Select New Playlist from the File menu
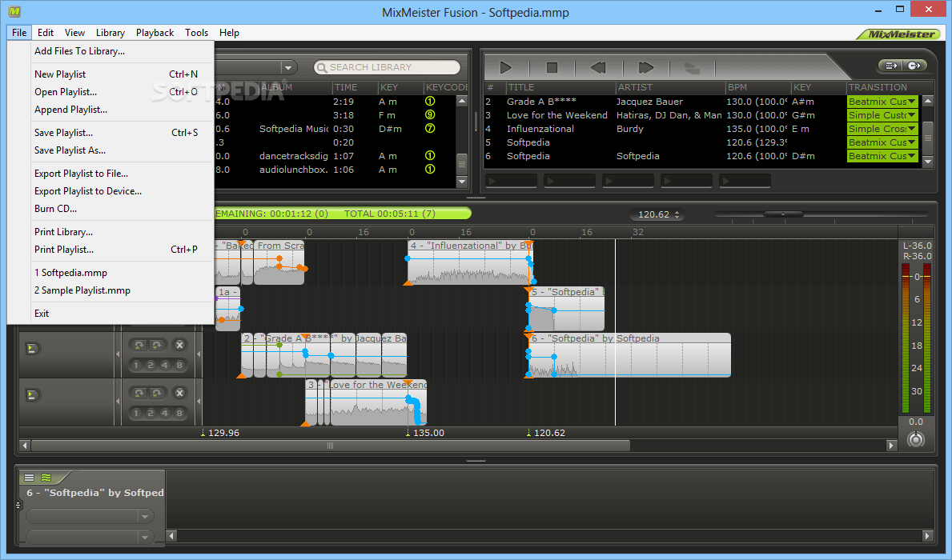This screenshot has width=952, height=560. (x=60, y=74)
